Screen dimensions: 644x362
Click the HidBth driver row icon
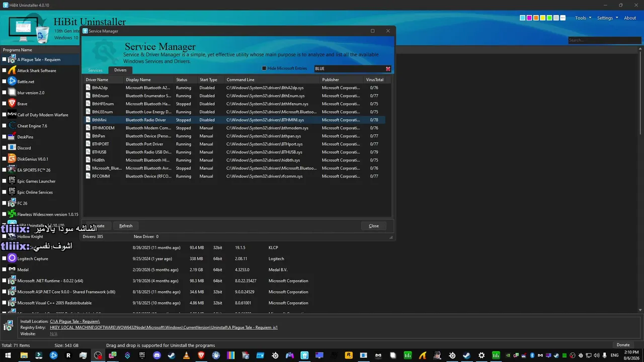click(88, 160)
